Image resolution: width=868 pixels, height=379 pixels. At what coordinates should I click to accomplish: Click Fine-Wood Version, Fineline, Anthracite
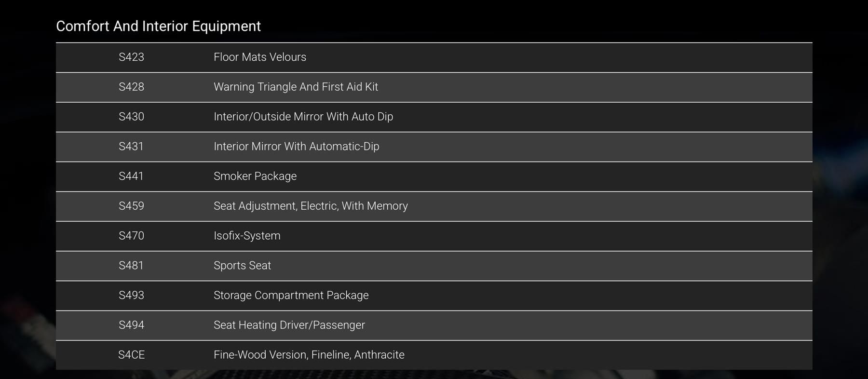pyautogui.click(x=309, y=355)
